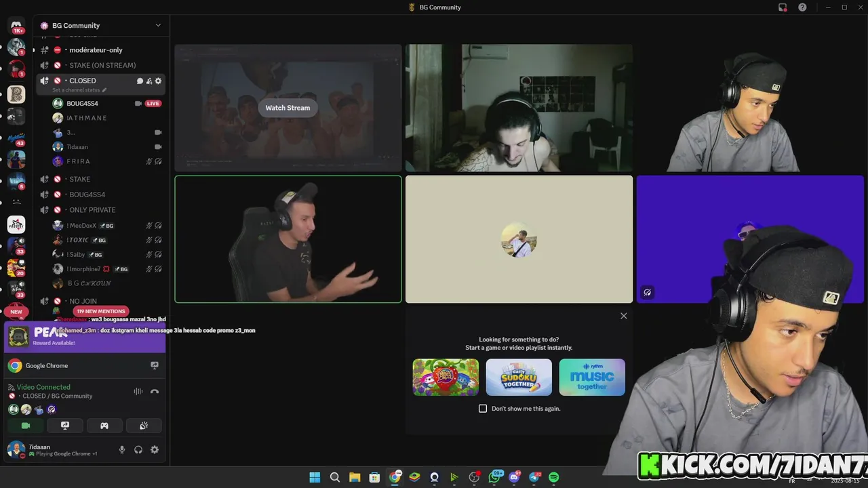Check Don't show me this again
Viewport: 868px width, 488px height.
click(483, 409)
